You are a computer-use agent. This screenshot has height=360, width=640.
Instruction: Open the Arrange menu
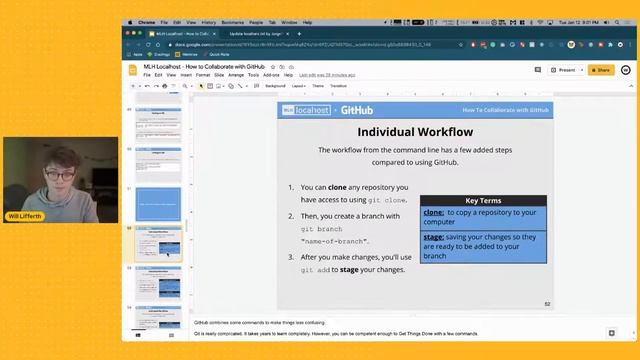(x=236, y=75)
